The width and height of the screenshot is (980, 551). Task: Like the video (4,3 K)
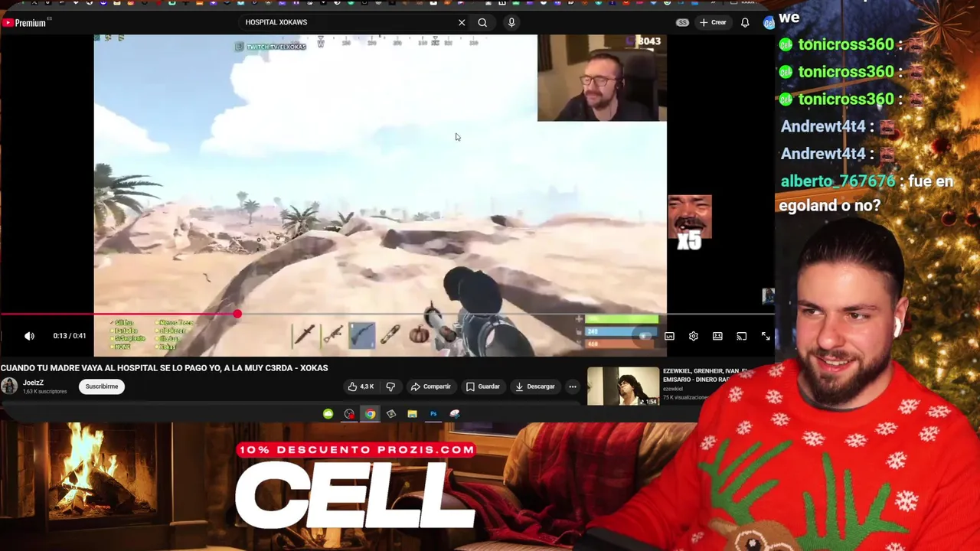click(360, 386)
